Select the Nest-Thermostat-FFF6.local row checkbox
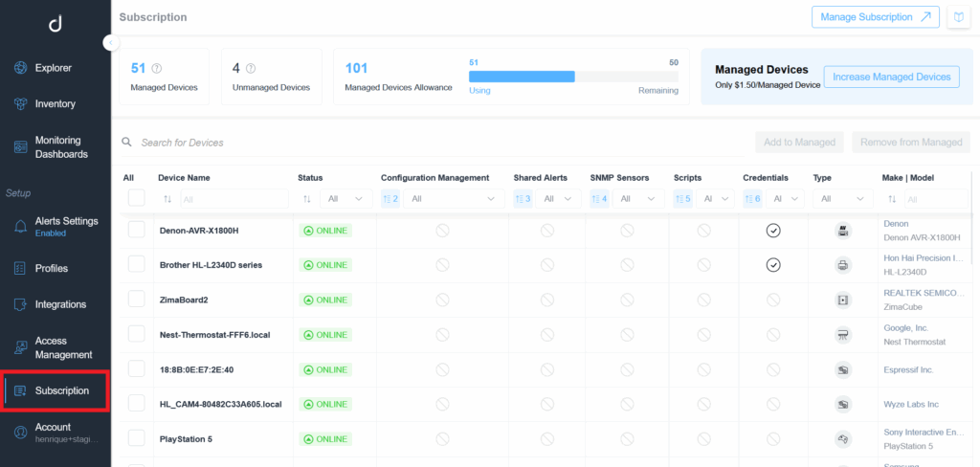The image size is (980, 467). click(x=136, y=335)
